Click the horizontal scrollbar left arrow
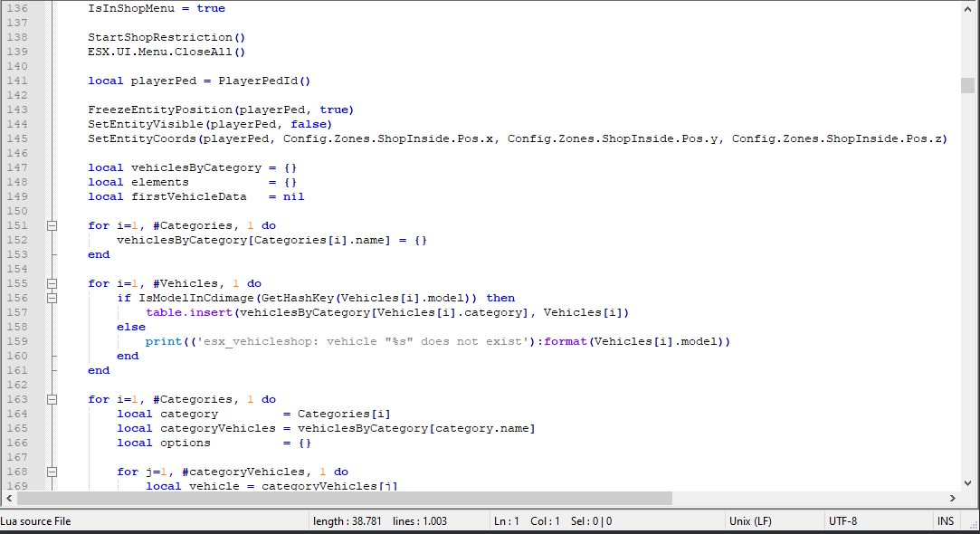This screenshot has width=980, height=534. click(x=9, y=499)
